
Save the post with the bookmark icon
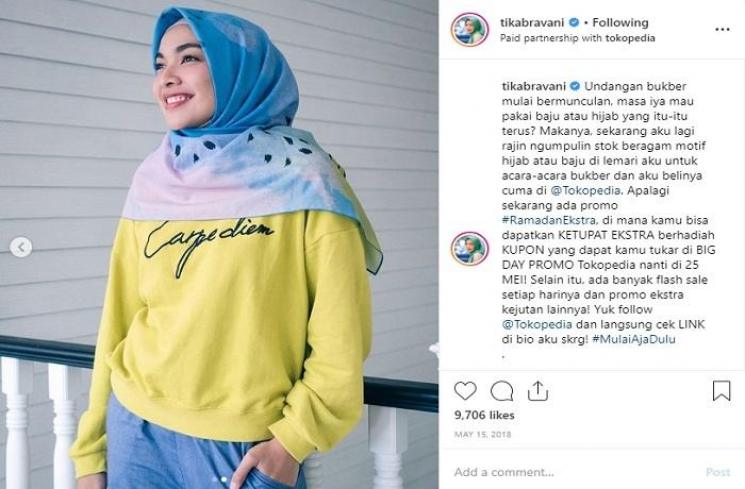721,391
